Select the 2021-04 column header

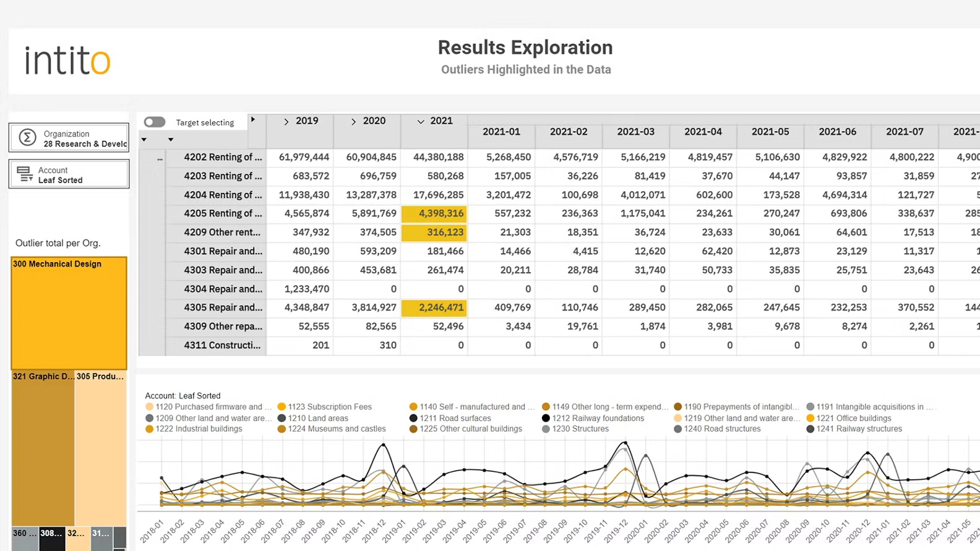point(703,132)
